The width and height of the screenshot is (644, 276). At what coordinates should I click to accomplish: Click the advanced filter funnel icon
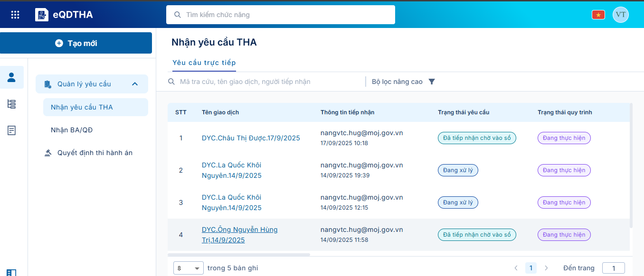pos(431,82)
